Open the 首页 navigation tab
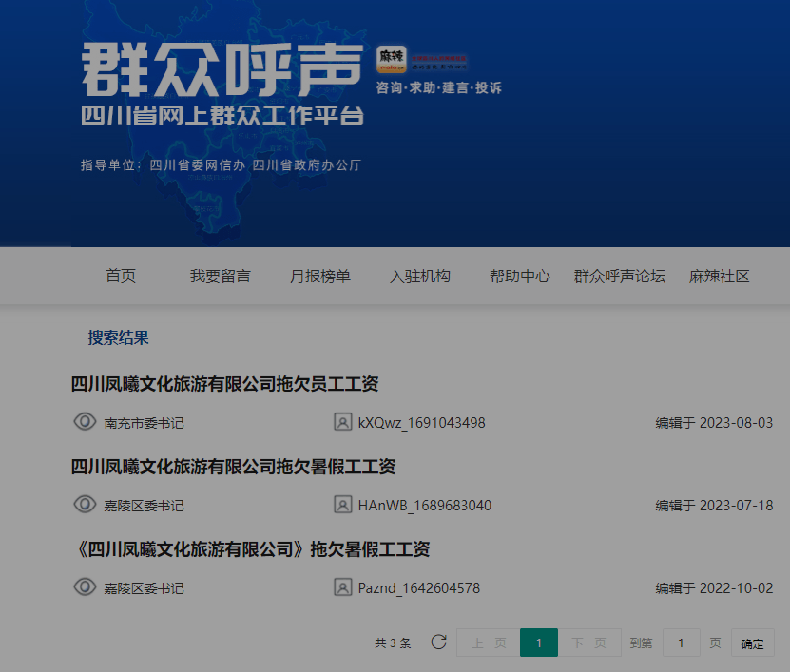 point(121,277)
